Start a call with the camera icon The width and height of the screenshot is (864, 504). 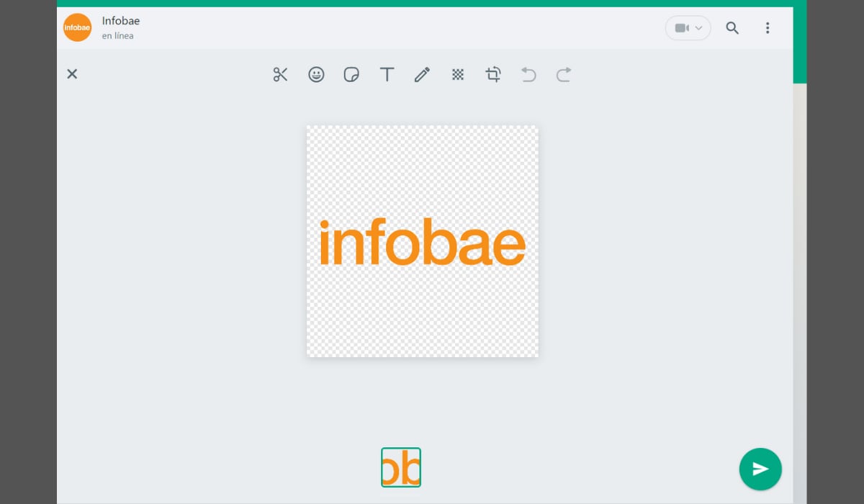tap(680, 28)
